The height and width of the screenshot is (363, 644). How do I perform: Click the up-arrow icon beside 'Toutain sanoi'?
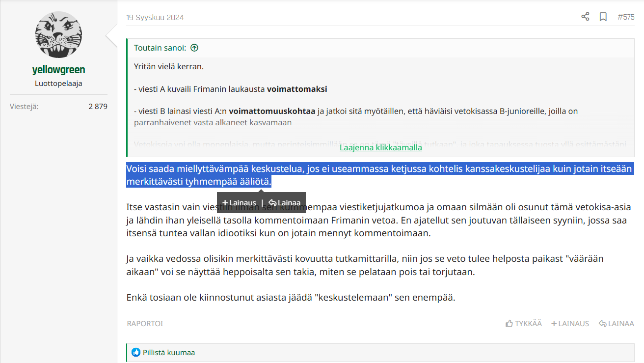(x=194, y=48)
